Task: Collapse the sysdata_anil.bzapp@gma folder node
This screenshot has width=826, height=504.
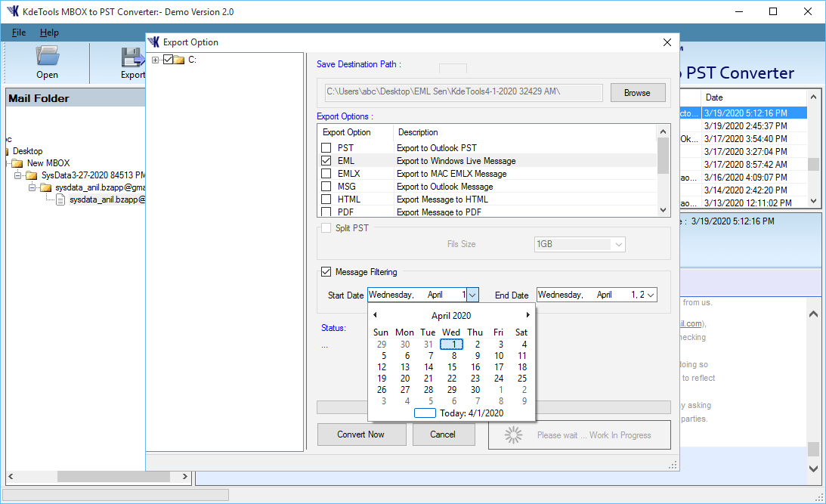Action: click(32, 187)
